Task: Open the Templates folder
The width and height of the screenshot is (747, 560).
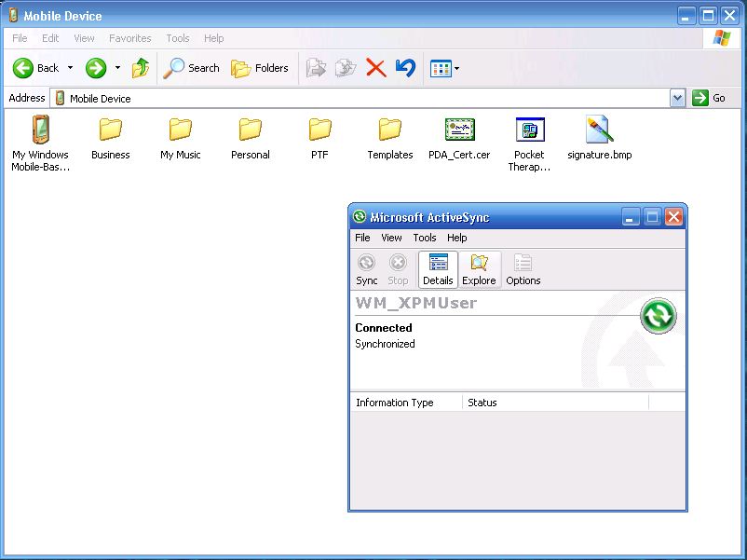Action: (x=389, y=130)
